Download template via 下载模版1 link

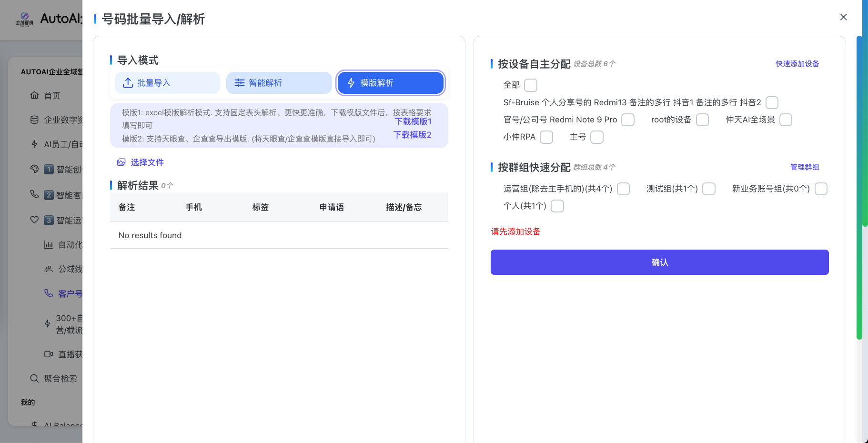(x=413, y=121)
